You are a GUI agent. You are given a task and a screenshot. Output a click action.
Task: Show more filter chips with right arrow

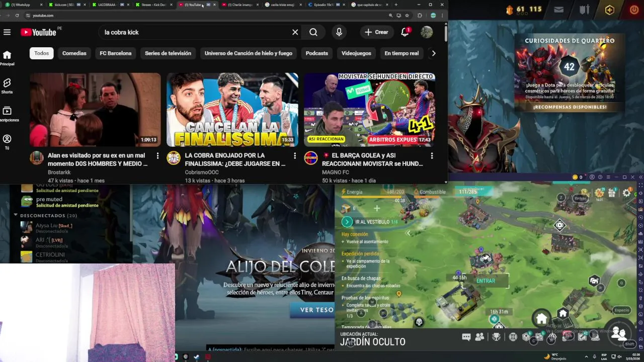(x=434, y=53)
